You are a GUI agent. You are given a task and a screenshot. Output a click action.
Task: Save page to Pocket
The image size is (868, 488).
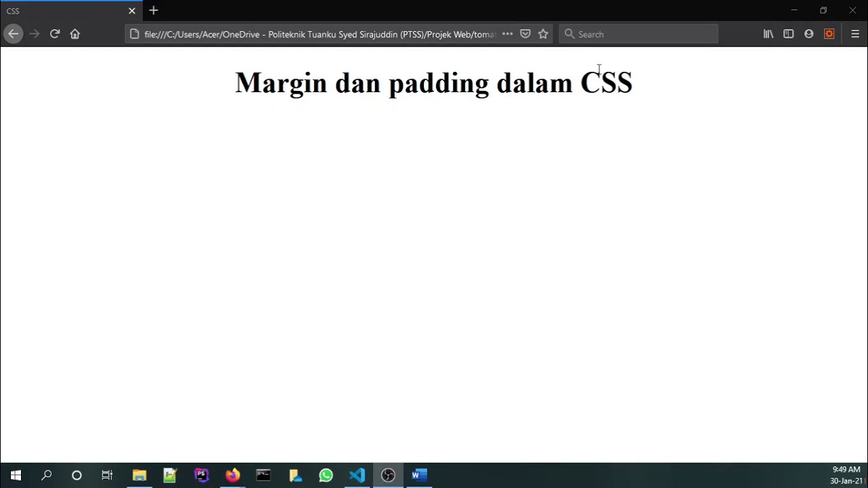point(525,34)
